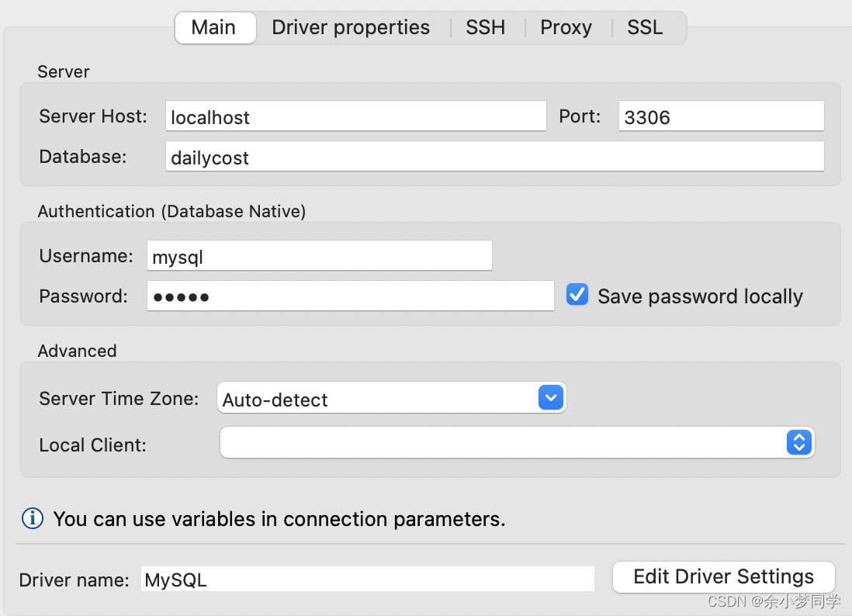
Task: Uncheck Save password locally checkbox
Action: click(x=577, y=295)
